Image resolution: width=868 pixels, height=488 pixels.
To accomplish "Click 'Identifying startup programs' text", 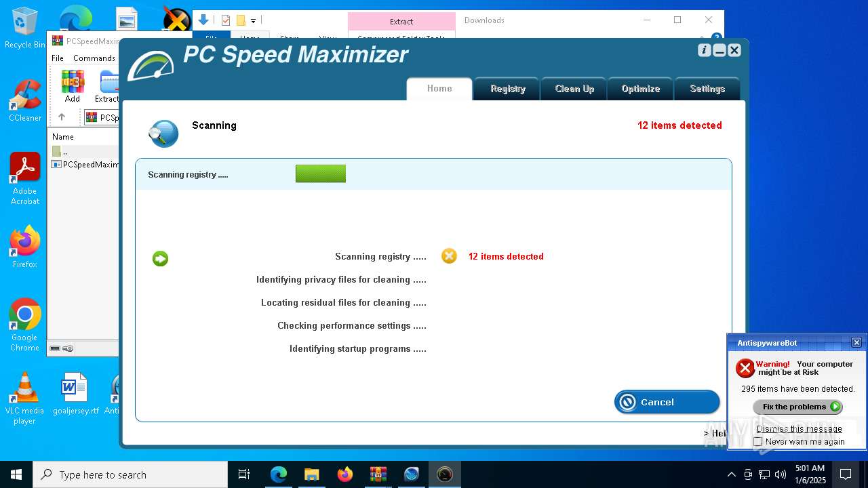I will click(x=358, y=348).
